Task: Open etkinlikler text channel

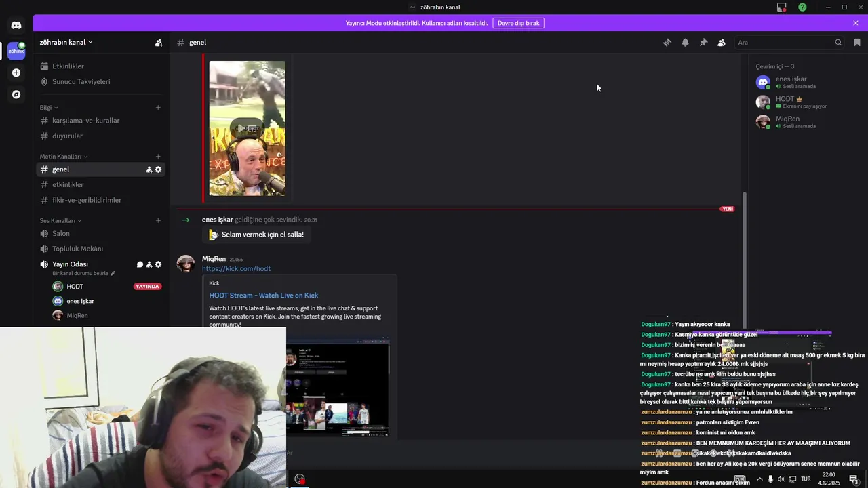Action: (100, 184)
